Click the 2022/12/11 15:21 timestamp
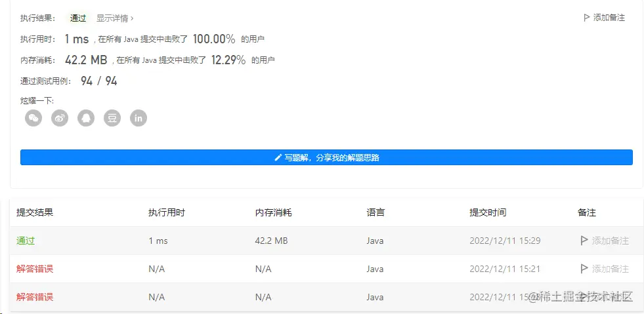This screenshot has height=314, width=644. tap(505, 269)
